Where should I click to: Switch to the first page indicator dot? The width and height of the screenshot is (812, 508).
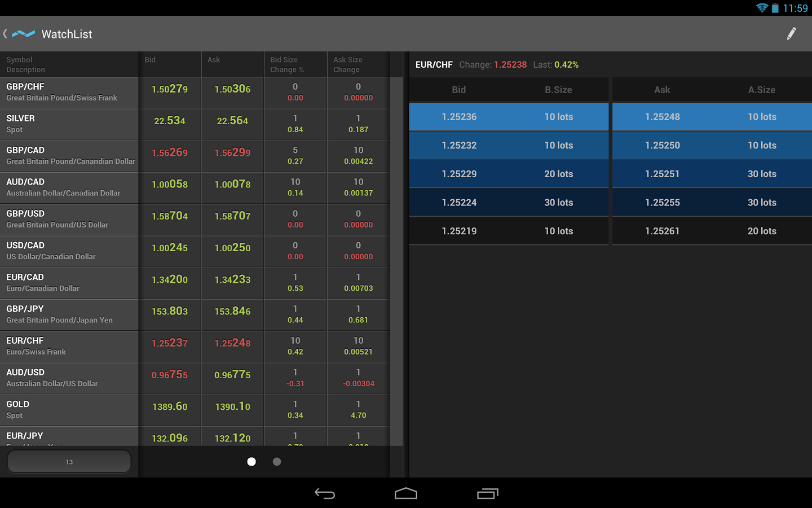(x=251, y=462)
